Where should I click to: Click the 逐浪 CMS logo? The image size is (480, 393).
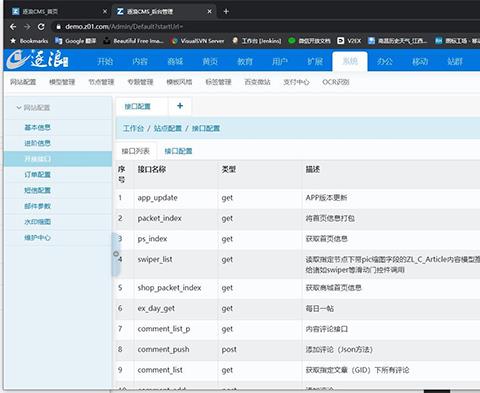[x=38, y=60]
